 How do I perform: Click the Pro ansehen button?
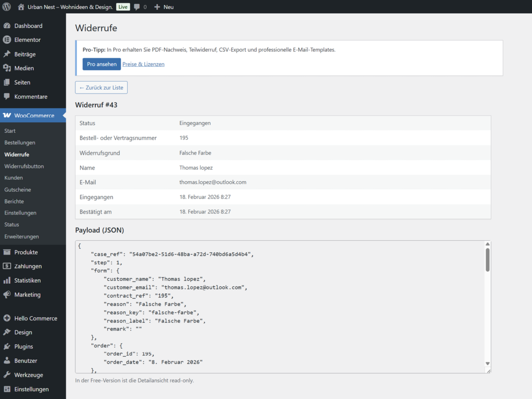[102, 64]
